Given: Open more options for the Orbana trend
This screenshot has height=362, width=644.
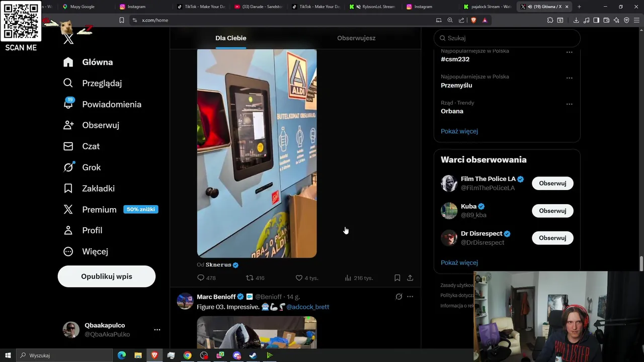Looking at the screenshot, I should click(x=570, y=104).
